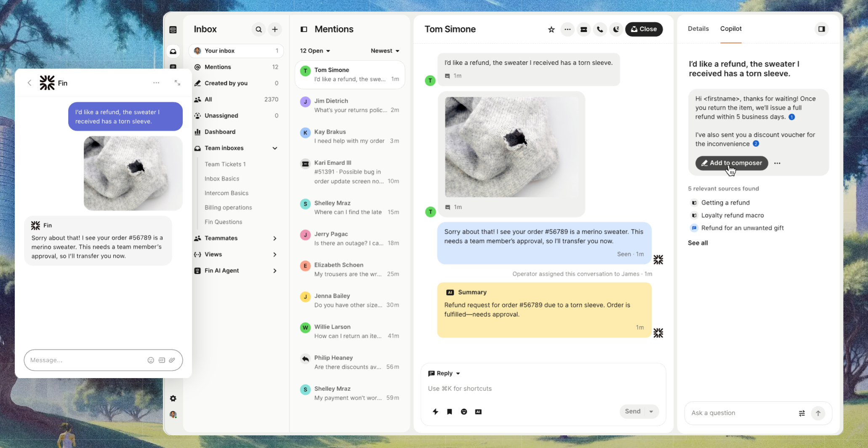Click the bookmark saved replies icon in composer
The height and width of the screenshot is (448, 868).
click(x=450, y=412)
